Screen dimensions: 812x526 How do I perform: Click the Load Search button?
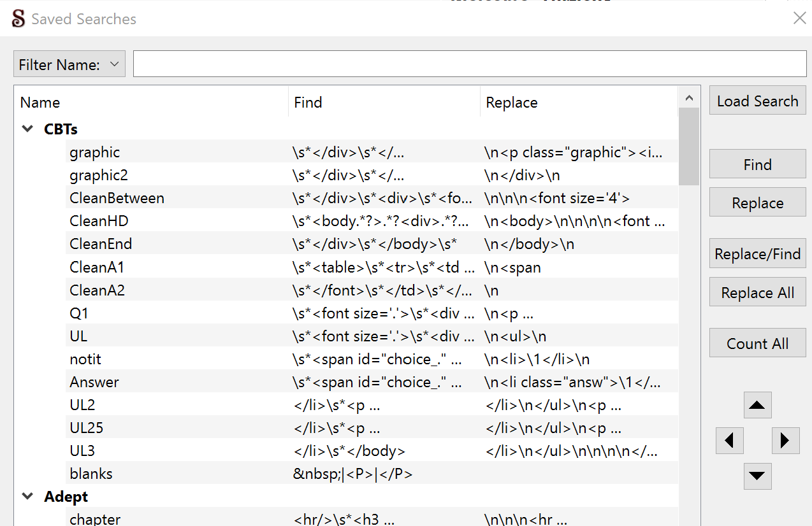757,101
